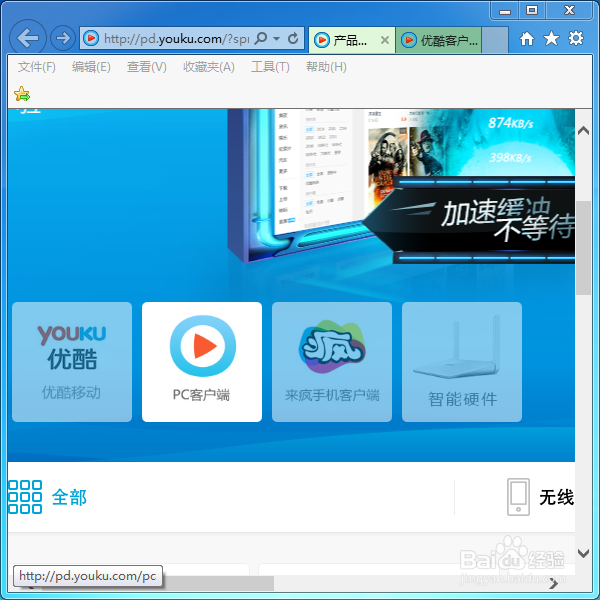Open the 无线 category link
Image resolution: width=600 pixels, height=600 pixels.
tap(556, 497)
